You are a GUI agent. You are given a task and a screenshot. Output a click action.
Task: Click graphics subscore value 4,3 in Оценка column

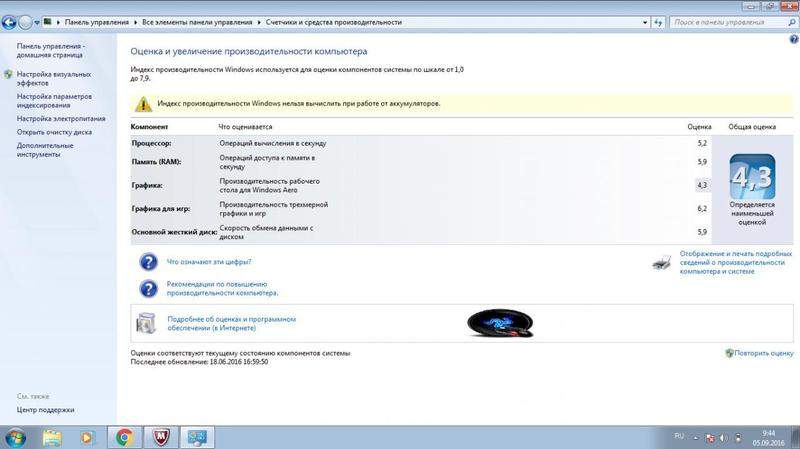(x=702, y=185)
